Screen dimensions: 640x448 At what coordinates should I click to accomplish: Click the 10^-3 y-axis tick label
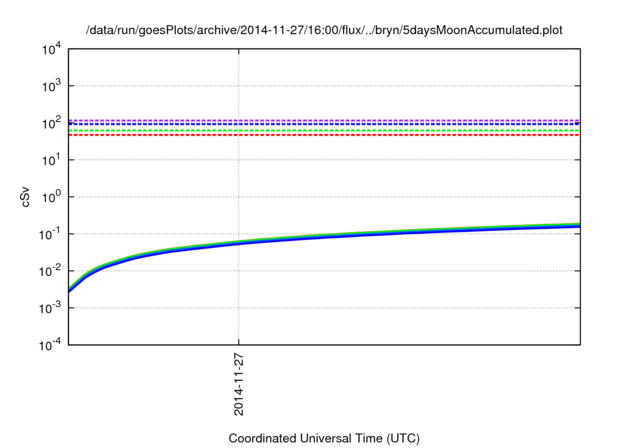(x=50, y=308)
